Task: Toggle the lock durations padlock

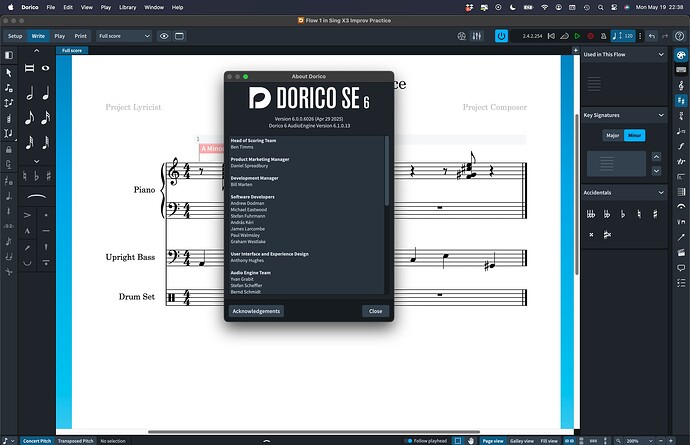Action: click(8, 150)
